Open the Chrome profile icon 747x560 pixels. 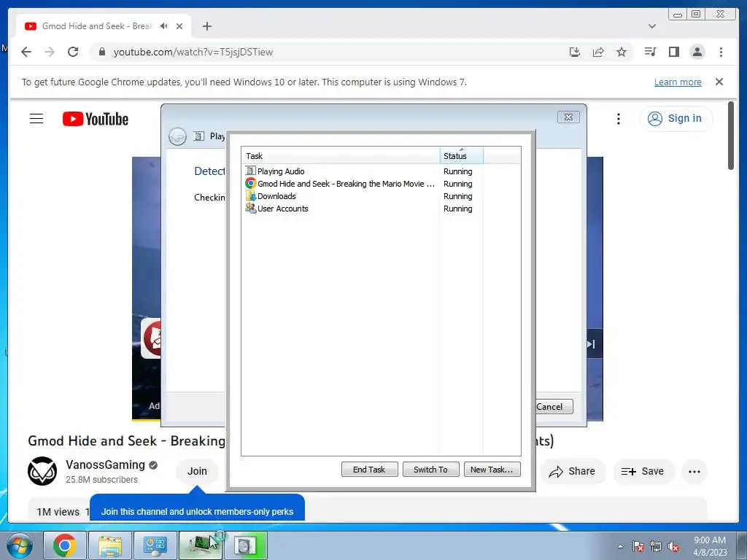click(x=697, y=52)
